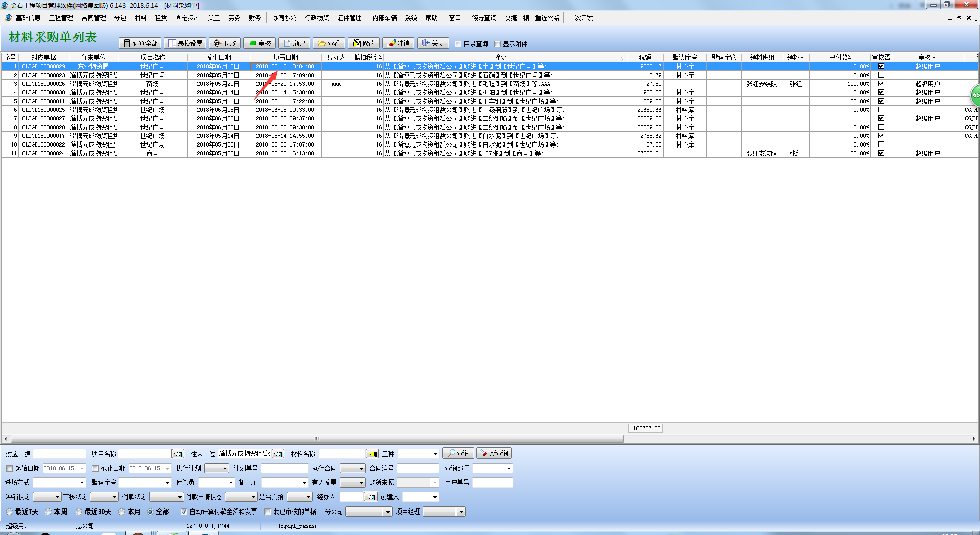
Task: Click the horizontal scrollbar of the list
Action: 316,439
